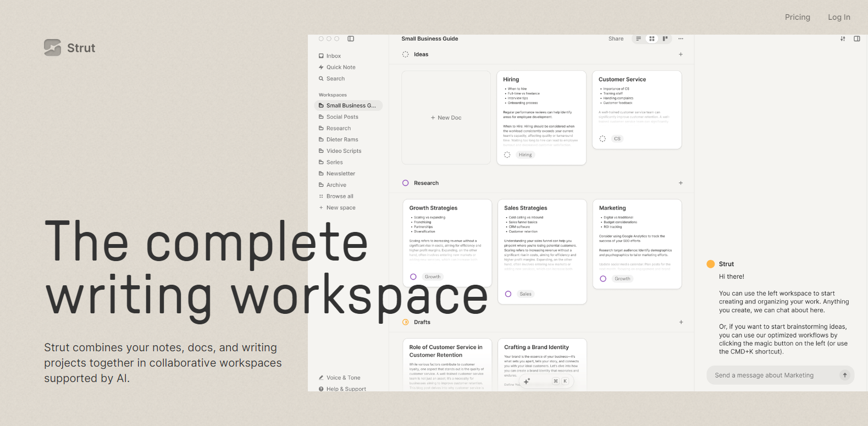The image size is (868, 426).
Task: Create a Quick Note
Action: coord(337,67)
